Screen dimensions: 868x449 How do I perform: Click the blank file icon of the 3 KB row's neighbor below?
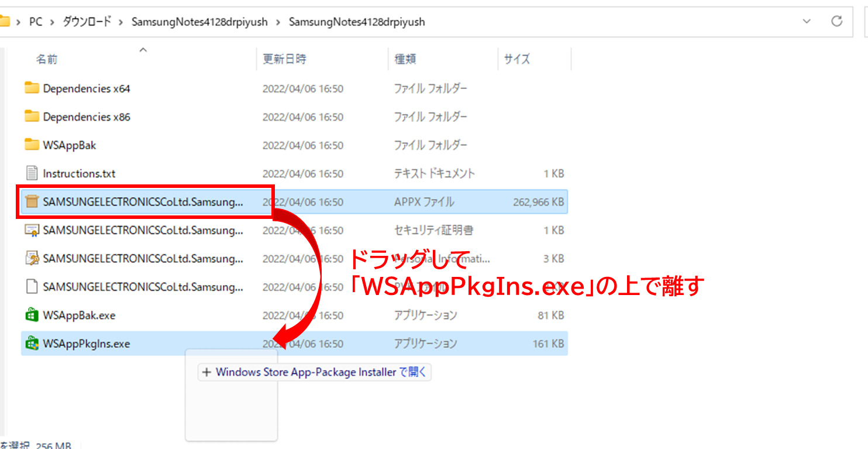(x=32, y=287)
